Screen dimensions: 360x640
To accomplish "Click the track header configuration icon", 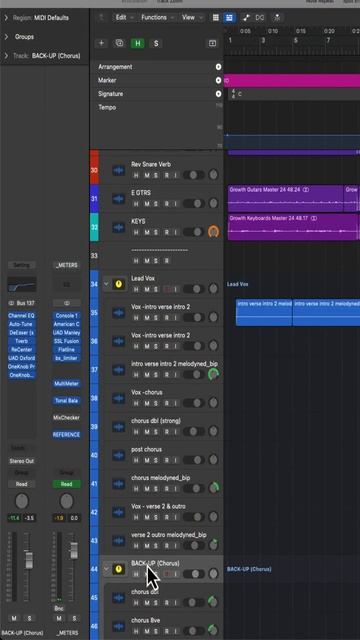I will tap(212, 43).
